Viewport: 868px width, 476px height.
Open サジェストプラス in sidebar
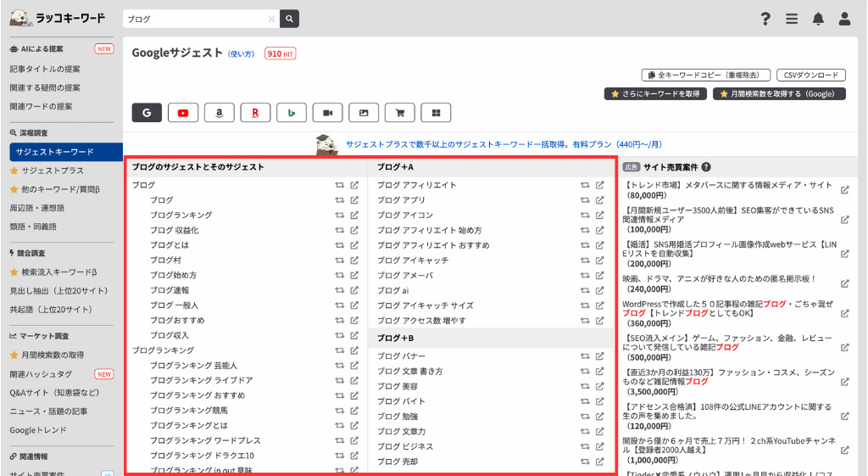coord(53,171)
